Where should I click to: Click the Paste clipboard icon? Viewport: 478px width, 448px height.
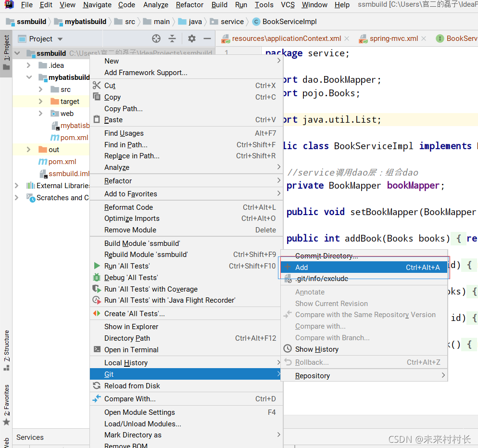coord(97,119)
